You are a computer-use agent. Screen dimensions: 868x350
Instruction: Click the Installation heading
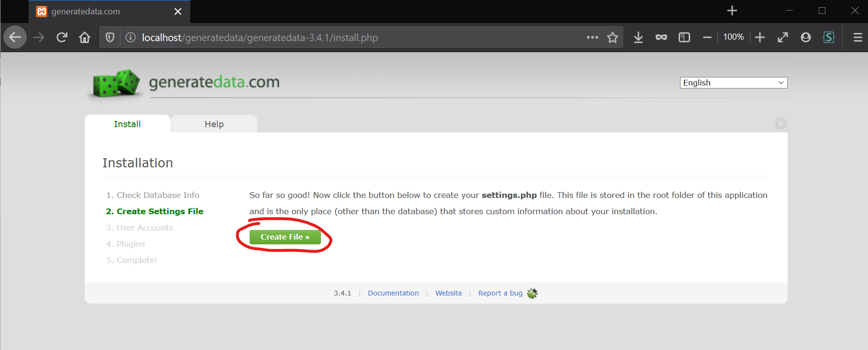[x=138, y=163]
